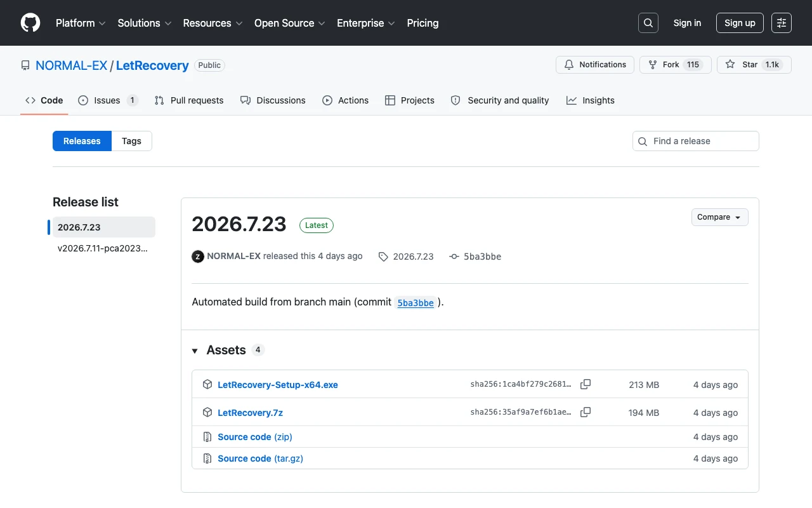Expand the Enterprise menu
Viewport: 812px width, 508px height.
(x=366, y=23)
